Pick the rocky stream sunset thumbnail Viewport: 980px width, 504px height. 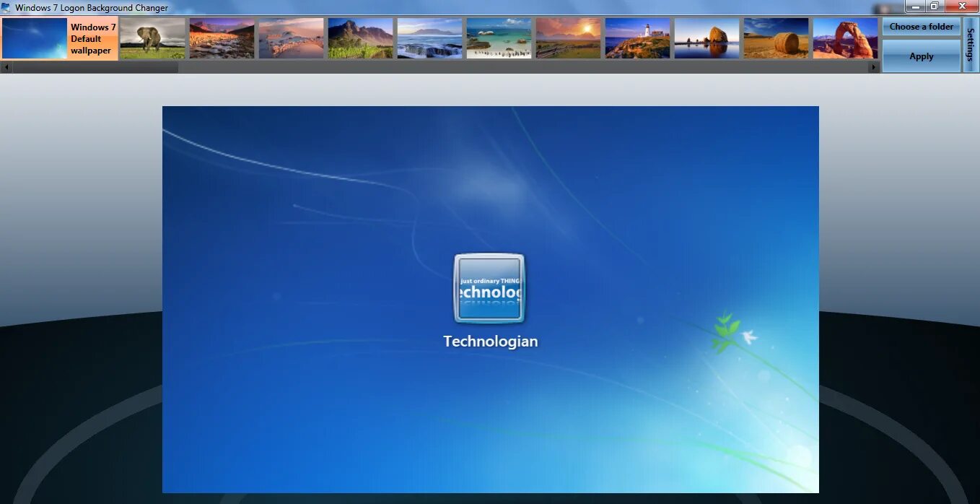(x=222, y=39)
